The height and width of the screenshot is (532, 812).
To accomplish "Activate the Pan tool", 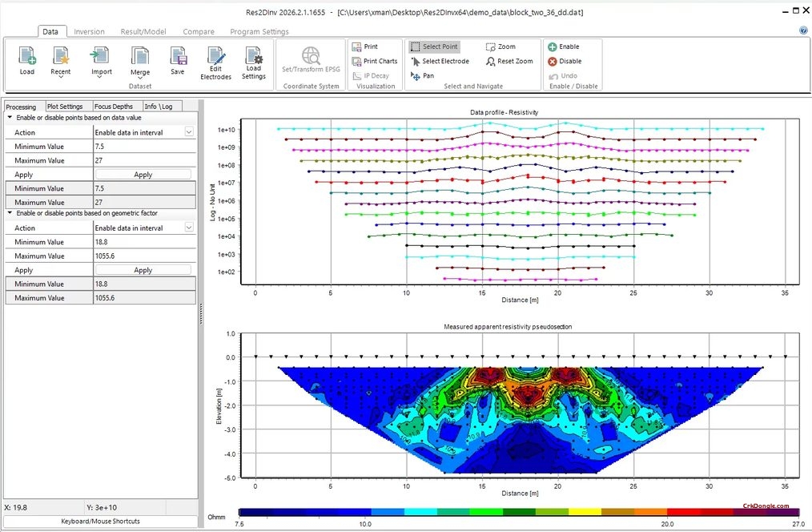I will coord(422,75).
